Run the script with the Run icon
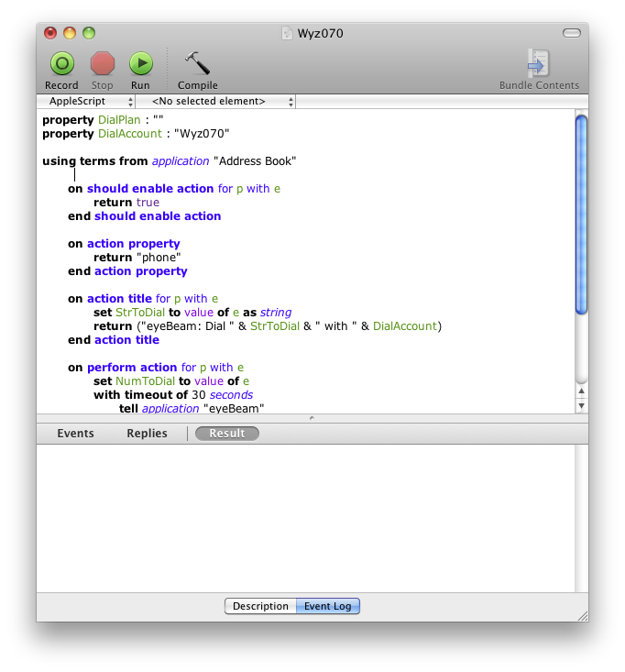This screenshot has height=672, width=625. pyautogui.click(x=140, y=63)
